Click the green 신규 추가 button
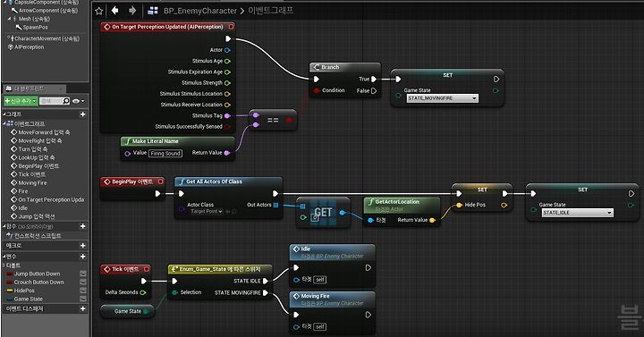Viewport: 644px width, 337px height. [21, 101]
